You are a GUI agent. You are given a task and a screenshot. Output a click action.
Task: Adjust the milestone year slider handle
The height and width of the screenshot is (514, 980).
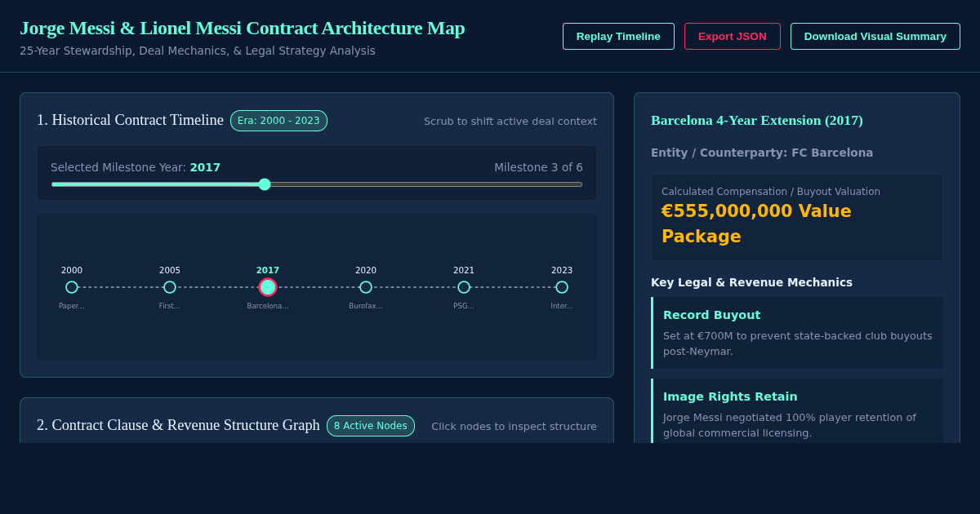coord(265,184)
